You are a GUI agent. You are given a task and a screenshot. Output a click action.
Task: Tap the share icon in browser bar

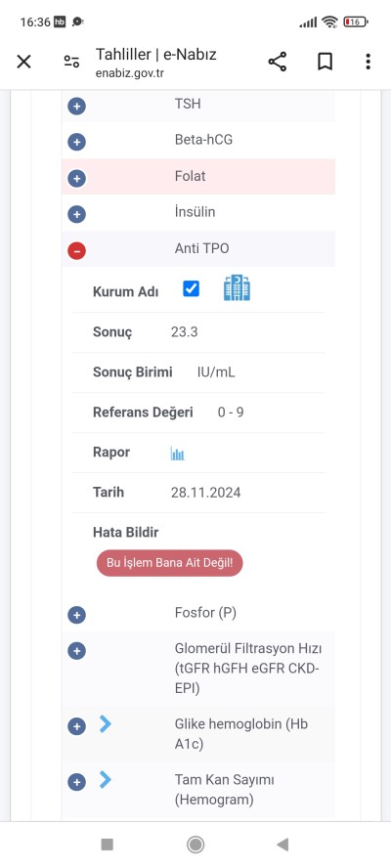278,62
